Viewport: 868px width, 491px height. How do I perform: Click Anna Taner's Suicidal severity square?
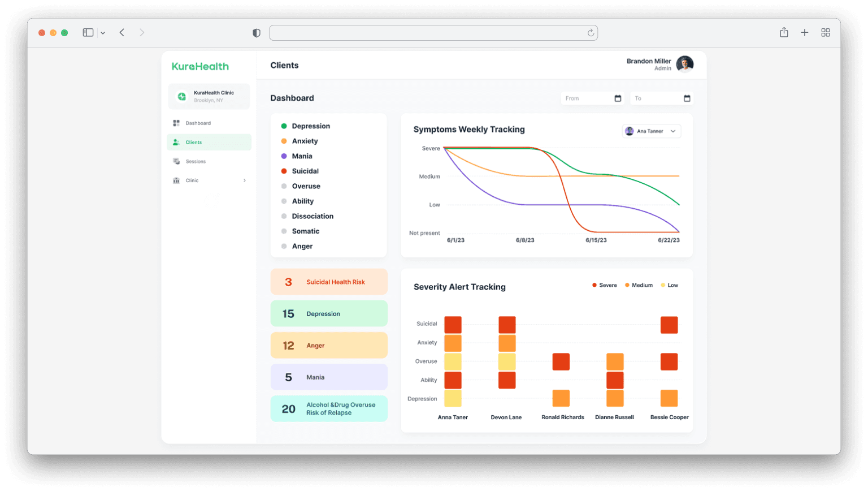(453, 325)
